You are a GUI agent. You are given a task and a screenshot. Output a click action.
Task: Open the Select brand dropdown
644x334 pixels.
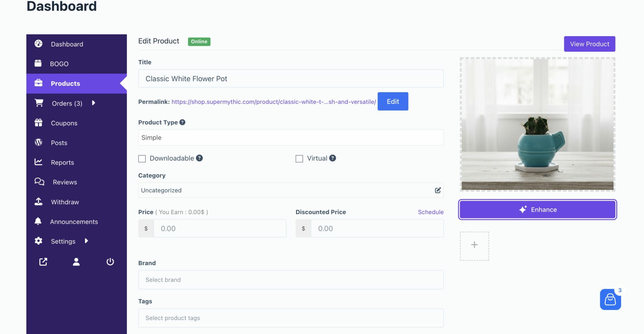pyautogui.click(x=290, y=280)
